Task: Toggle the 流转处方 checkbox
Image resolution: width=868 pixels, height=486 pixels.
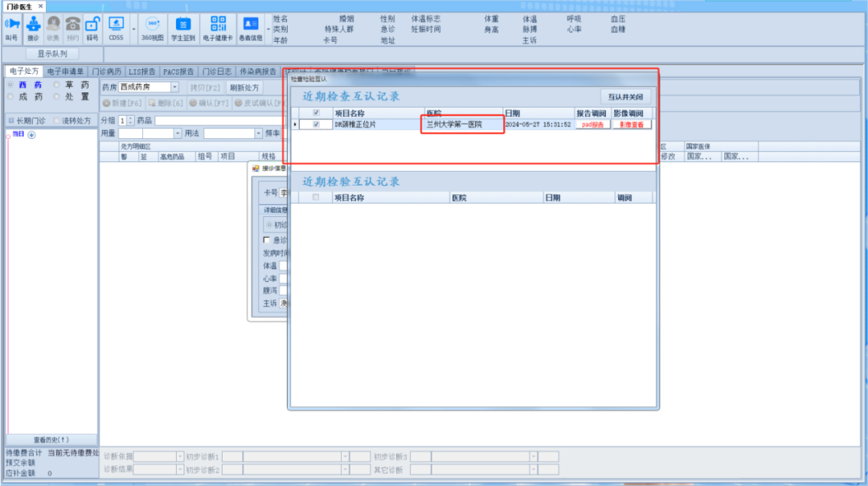Action: click(56, 120)
